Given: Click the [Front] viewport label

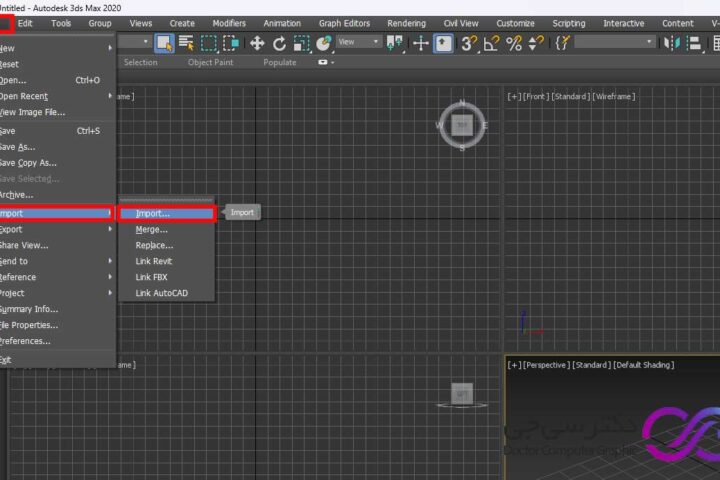Looking at the screenshot, I should coord(536,96).
